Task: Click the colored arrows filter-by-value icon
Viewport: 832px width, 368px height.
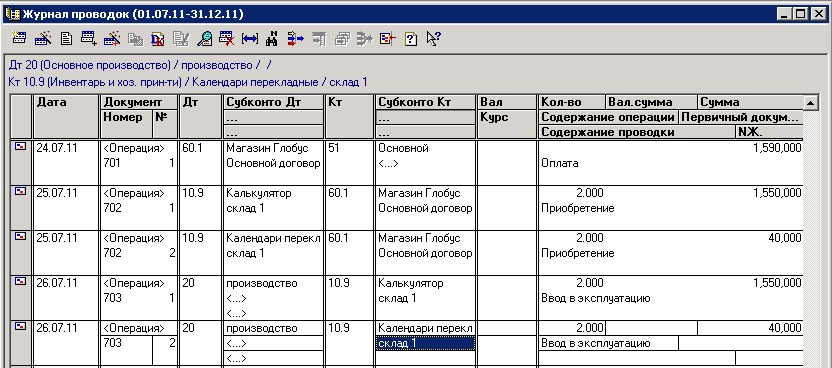Action: (296, 38)
